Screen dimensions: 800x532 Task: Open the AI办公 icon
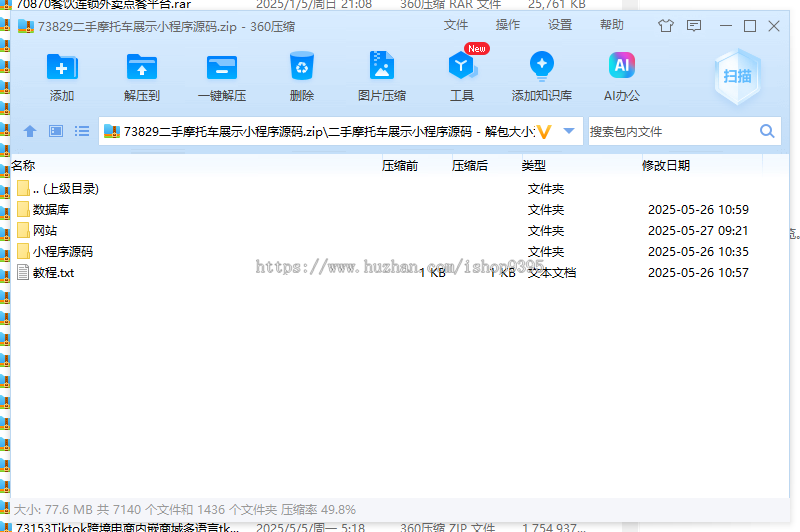pyautogui.click(x=621, y=65)
